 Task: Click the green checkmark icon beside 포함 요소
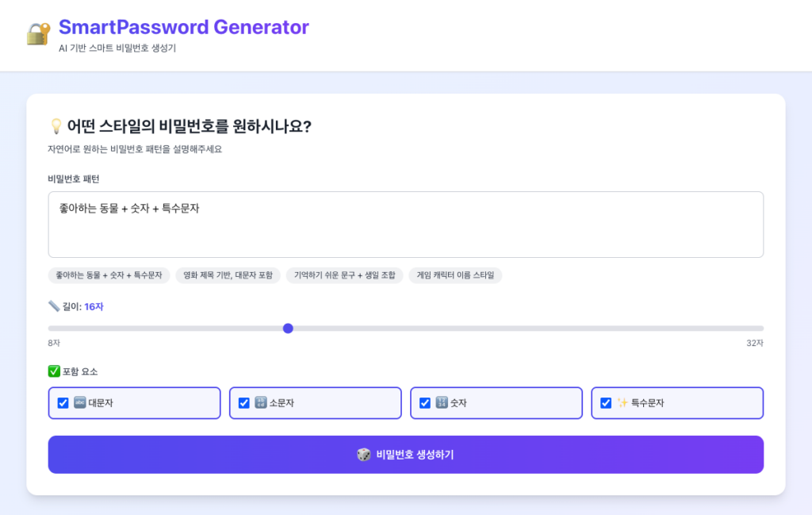point(54,371)
